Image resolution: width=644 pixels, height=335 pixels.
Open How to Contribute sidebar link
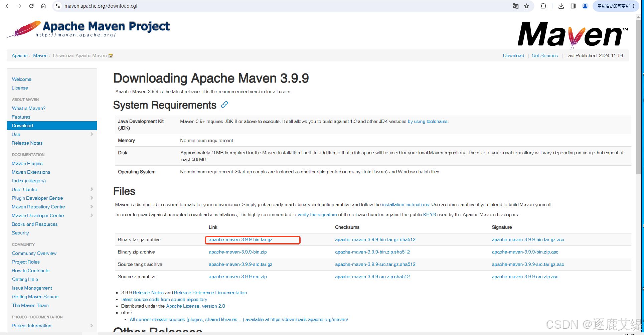click(x=31, y=271)
